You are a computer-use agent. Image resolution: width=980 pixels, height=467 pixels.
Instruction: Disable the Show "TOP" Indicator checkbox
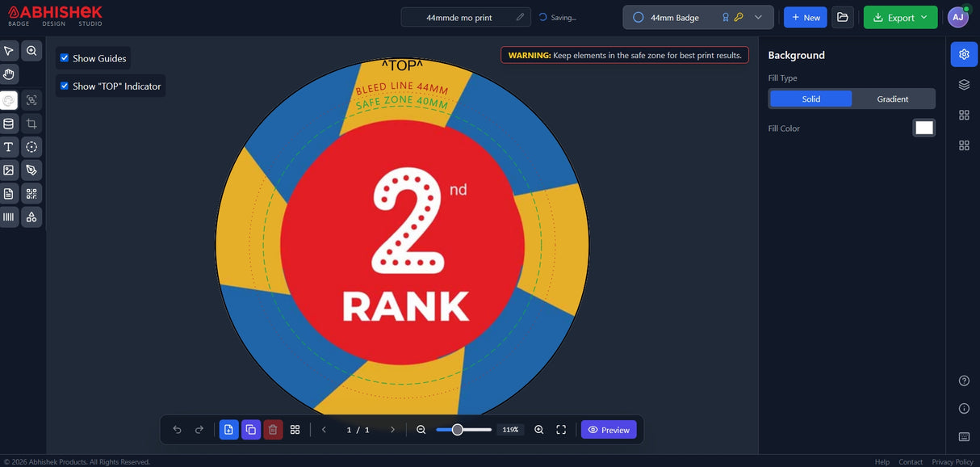[x=64, y=86]
